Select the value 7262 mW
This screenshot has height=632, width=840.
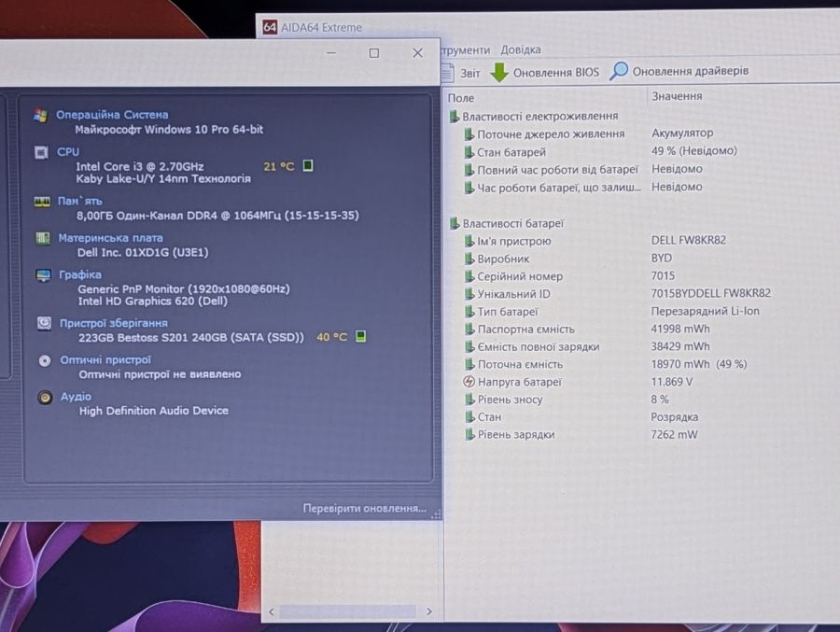[674, 435]
